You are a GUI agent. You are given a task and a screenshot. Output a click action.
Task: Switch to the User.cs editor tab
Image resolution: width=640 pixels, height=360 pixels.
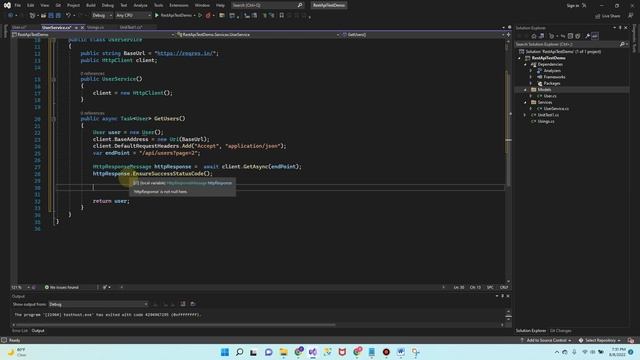19,27
